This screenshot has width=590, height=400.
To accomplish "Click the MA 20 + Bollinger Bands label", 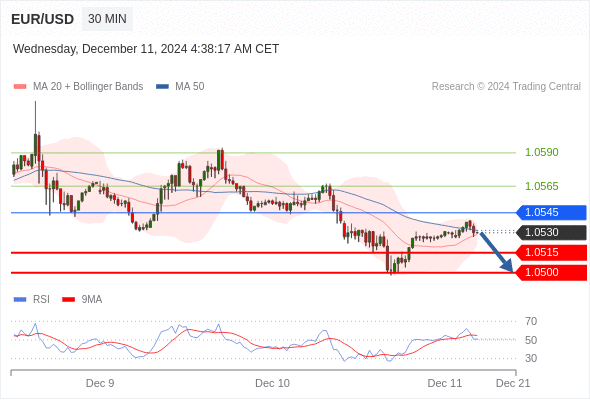I will tap(88, 87).
